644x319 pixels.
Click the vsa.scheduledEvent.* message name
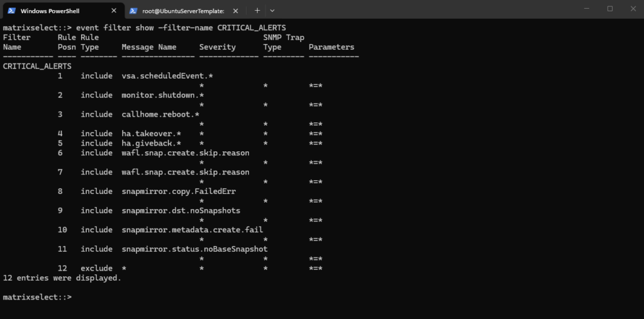pyautogui.click(x=167, y=76)
